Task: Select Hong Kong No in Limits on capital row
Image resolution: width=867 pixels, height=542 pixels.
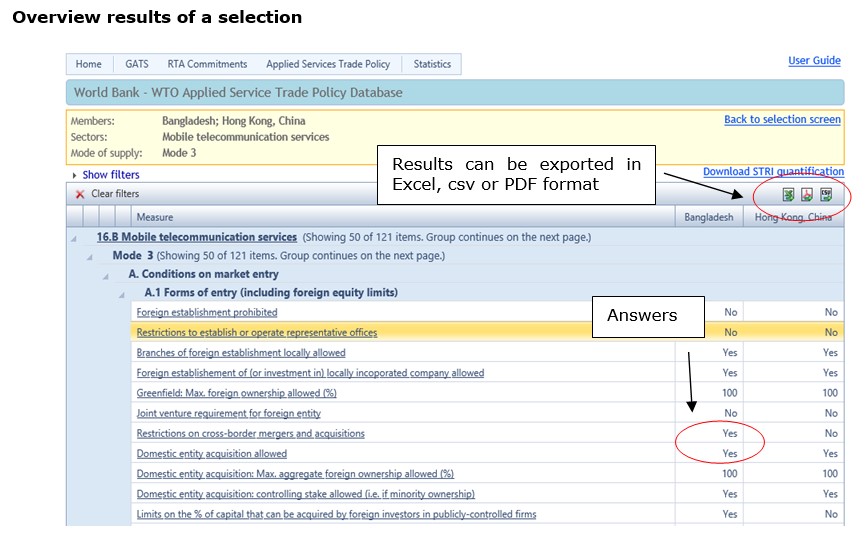Action: tap(831, 514)
